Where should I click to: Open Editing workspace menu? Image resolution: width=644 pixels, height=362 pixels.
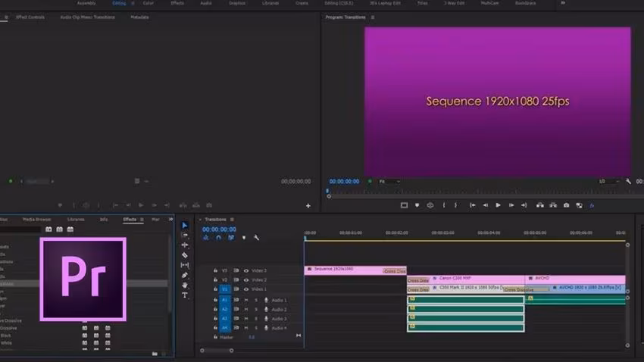click(133, 3)
